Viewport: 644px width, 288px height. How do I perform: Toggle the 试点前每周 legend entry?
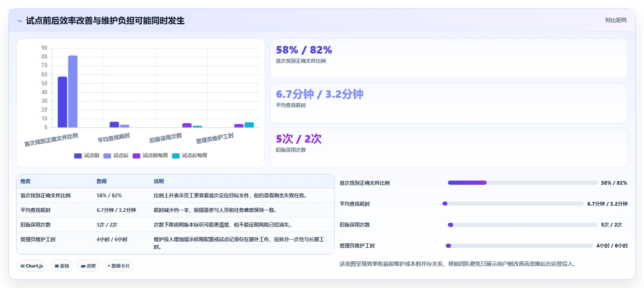(150, 155)
